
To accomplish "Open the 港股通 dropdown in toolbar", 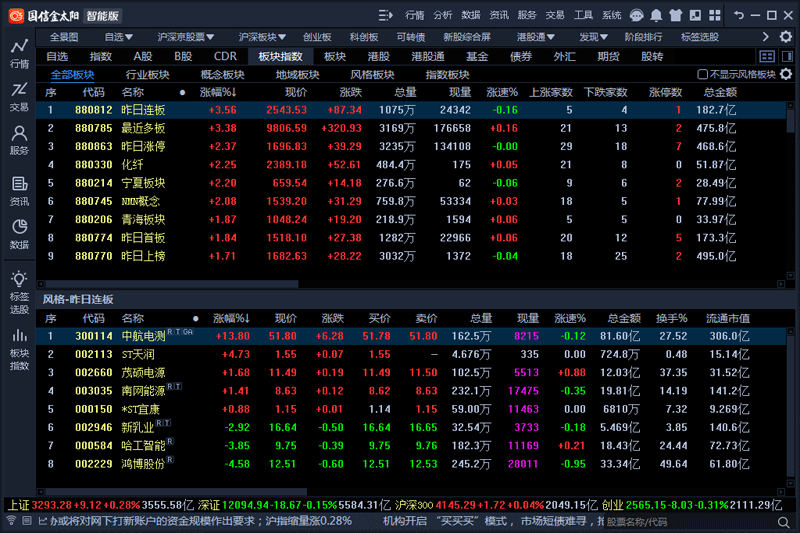I will click(x=535, y=37).
